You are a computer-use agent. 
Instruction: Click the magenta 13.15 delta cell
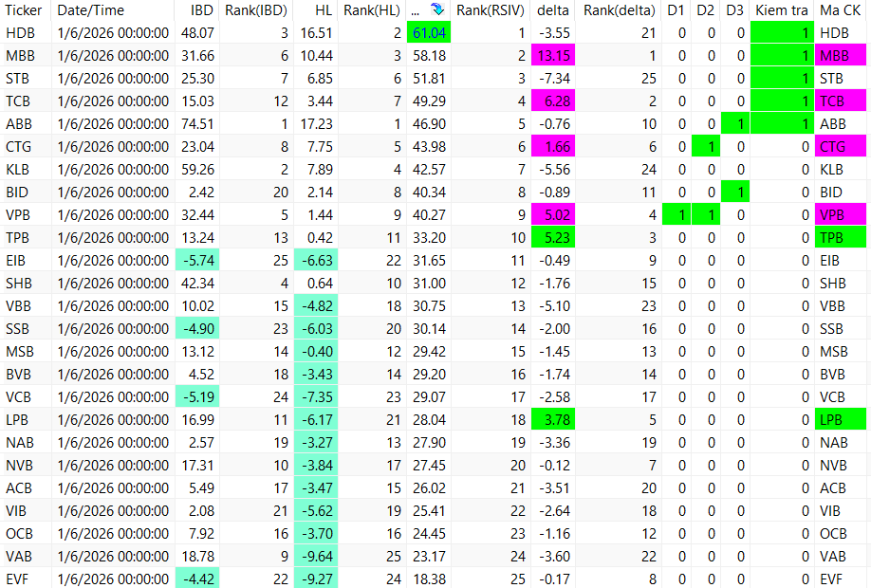(553, 56)
